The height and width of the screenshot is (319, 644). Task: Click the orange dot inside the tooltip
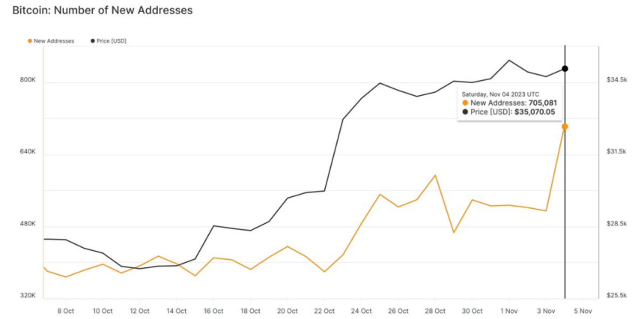465,103
